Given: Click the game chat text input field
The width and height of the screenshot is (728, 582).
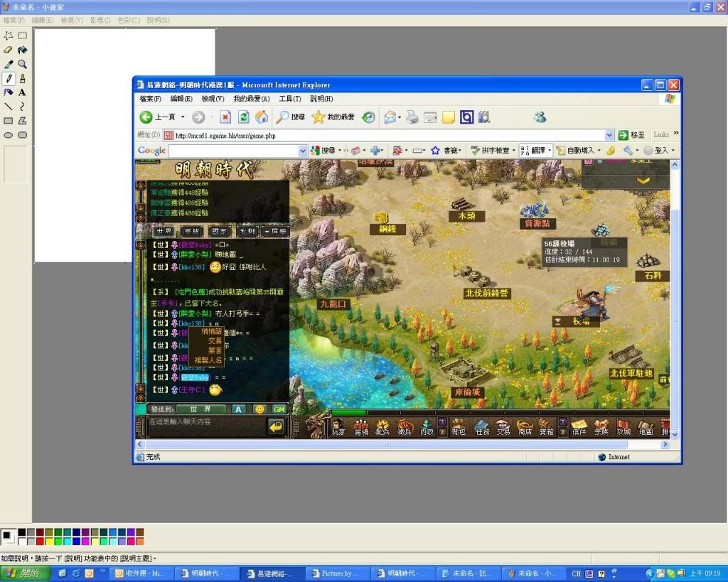Looking at the screenshot, I should (206, 426).
